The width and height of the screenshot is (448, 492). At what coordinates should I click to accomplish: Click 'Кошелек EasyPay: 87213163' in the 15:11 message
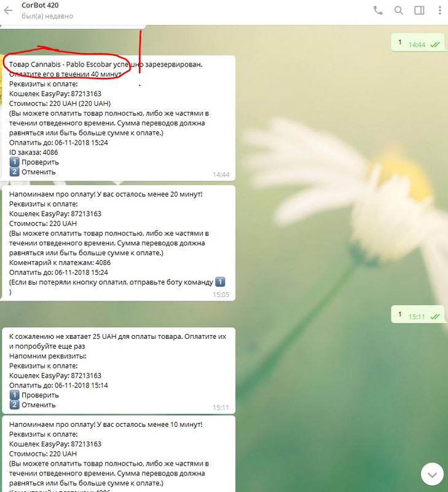point(55,376)
